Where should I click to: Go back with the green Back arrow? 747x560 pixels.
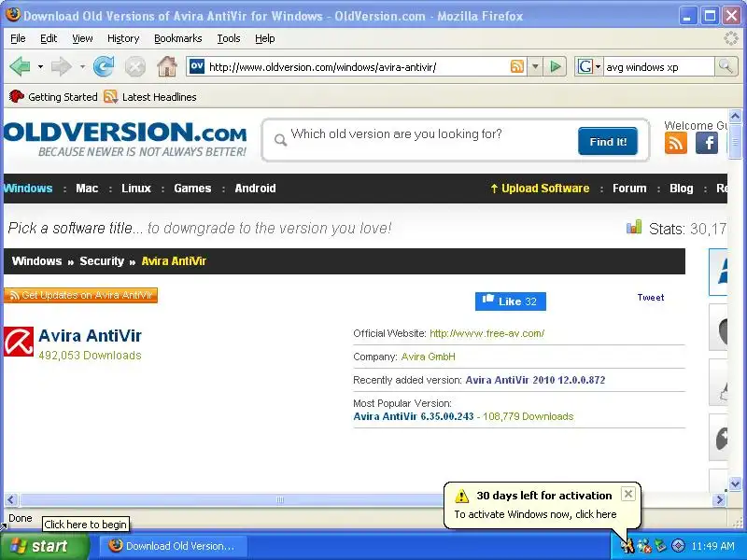tap(20, 66)
